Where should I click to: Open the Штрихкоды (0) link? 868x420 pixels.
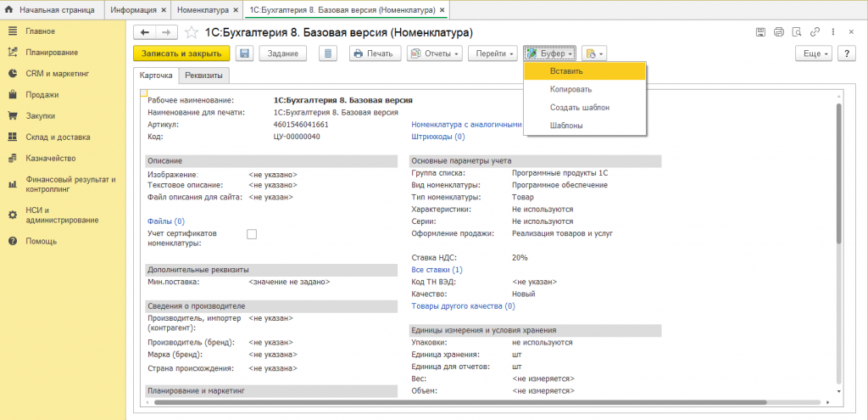[438, 137]
